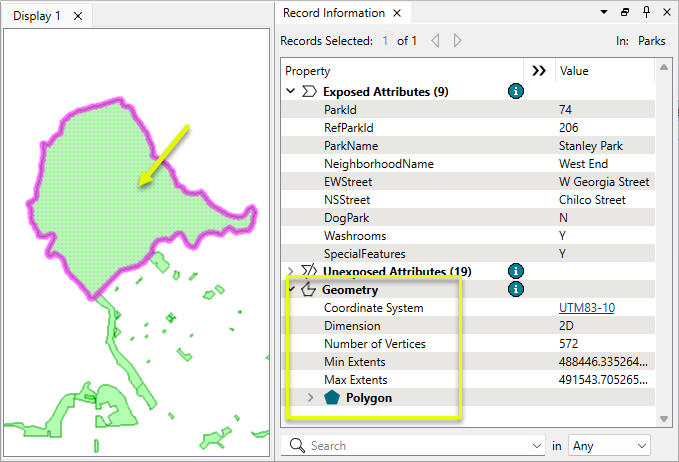This screenshot has height=462, width=679.
Task: Go to previous selected record arrow
Action: click(435, 41)
